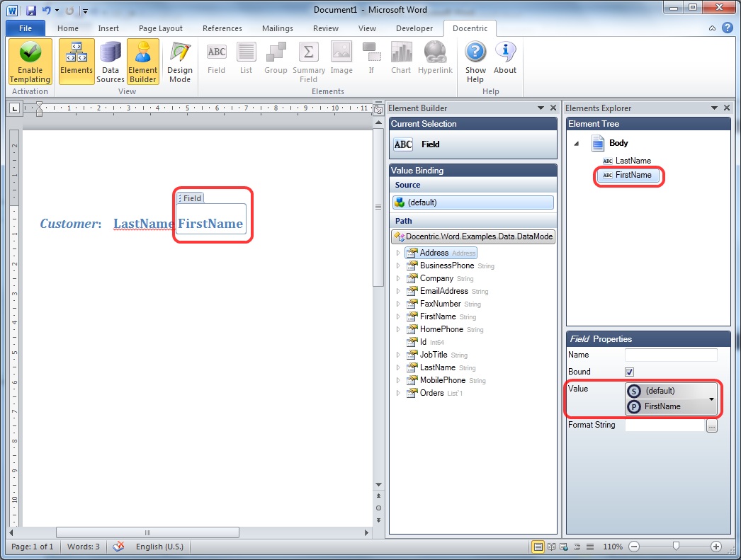Switch to the Insert ribbon tab

(x=108, y=28)
